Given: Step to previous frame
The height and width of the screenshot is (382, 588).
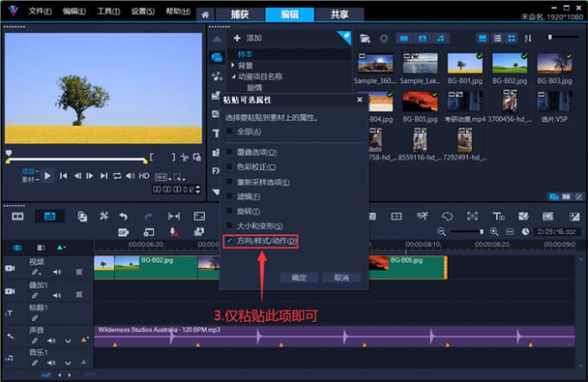Looking at the screenshot, I should tap(77, 175).
